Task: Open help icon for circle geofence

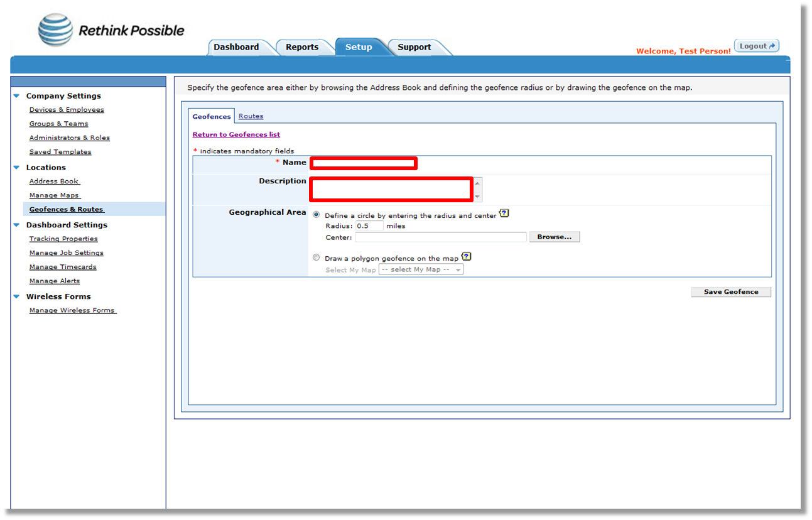Action: (504, 214)
